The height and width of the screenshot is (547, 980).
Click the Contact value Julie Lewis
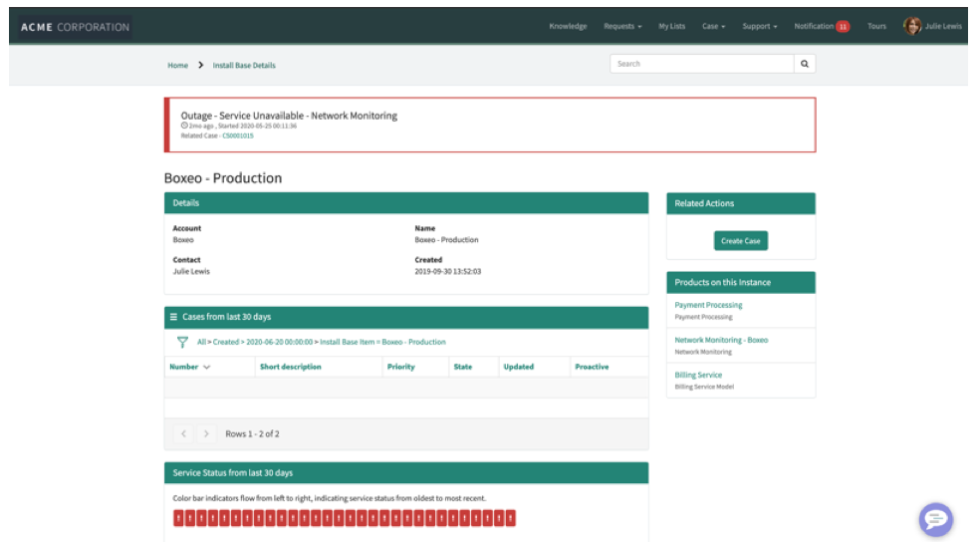pyautogui.click(x=191, y=271)
